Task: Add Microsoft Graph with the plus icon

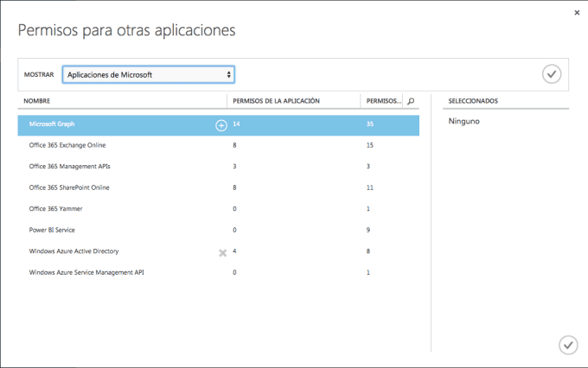Action: (x=221, y=125)
